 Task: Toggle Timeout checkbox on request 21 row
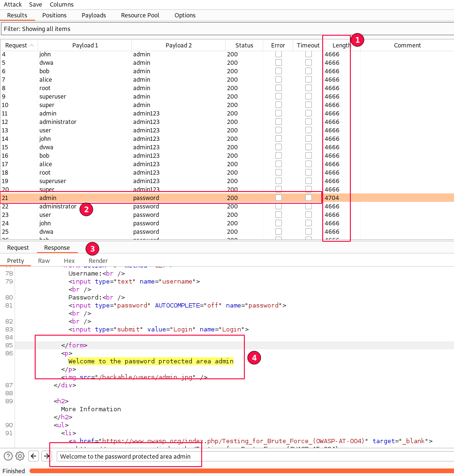coord(308,198)
